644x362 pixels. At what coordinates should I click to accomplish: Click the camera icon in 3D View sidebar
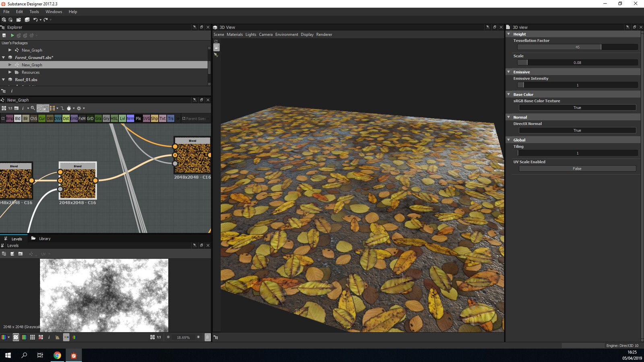click(x=216, y=47)
